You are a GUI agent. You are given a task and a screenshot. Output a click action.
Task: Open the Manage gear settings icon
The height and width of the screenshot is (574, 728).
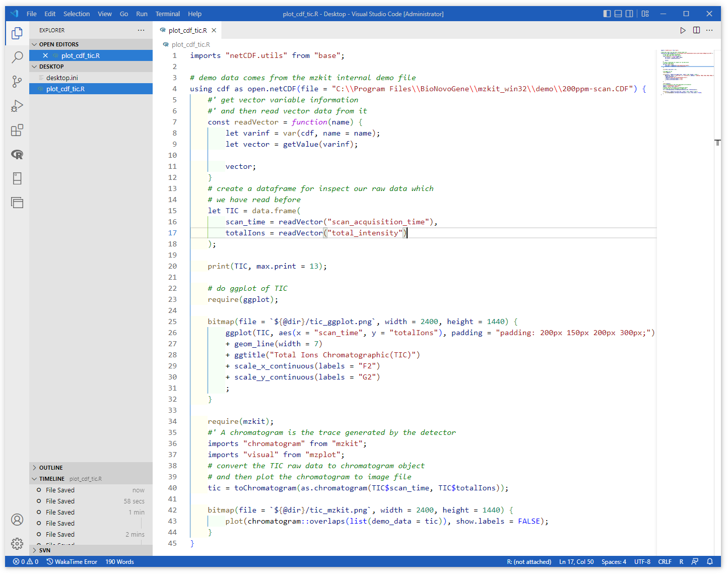[17, 543]
